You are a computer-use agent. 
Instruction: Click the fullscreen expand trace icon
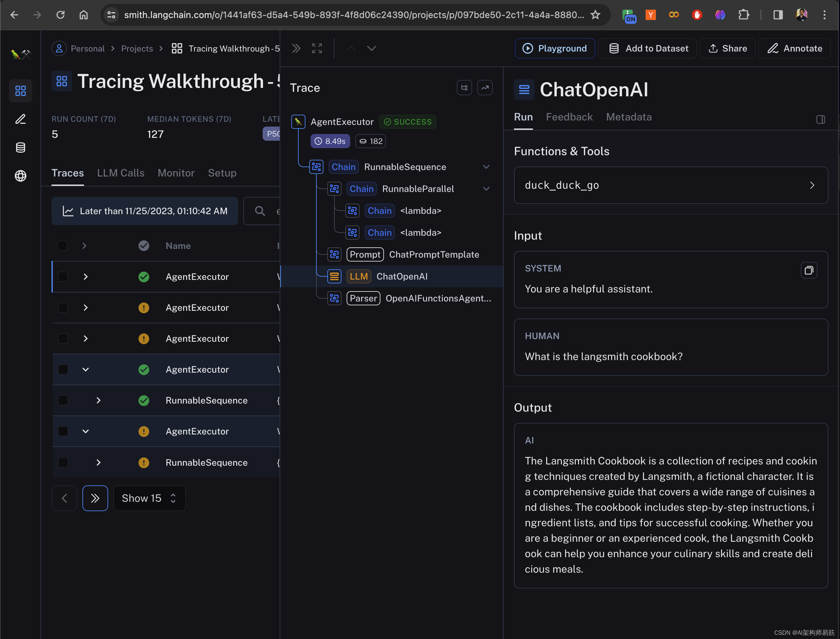click(x=317, y=48)
